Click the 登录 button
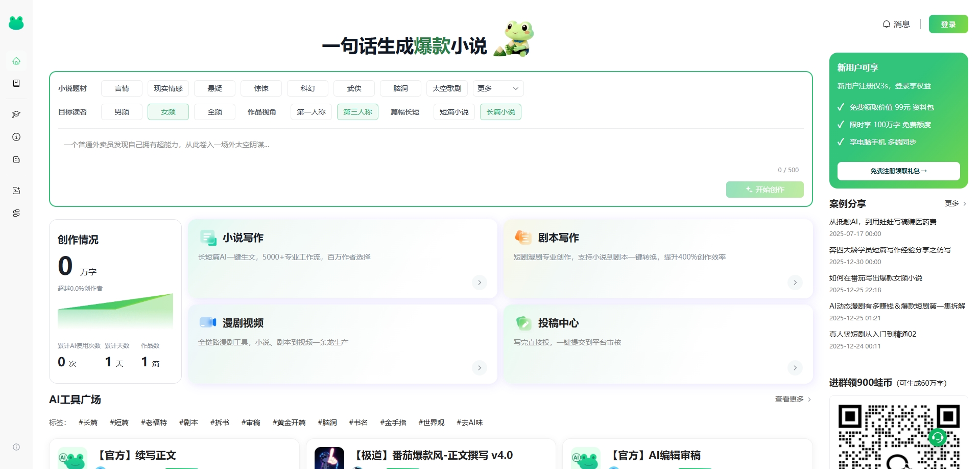The image size is (980, 469). click(x=948, y=24)
